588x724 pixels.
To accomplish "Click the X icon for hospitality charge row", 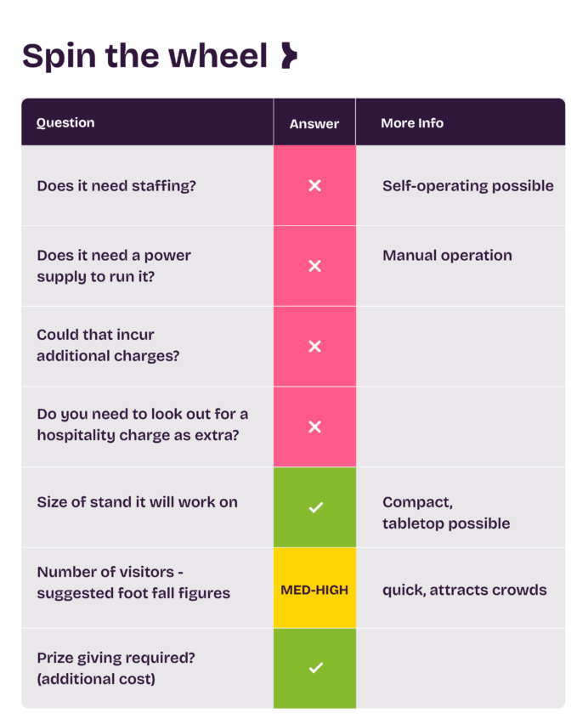I will click(x=314, y=427).
